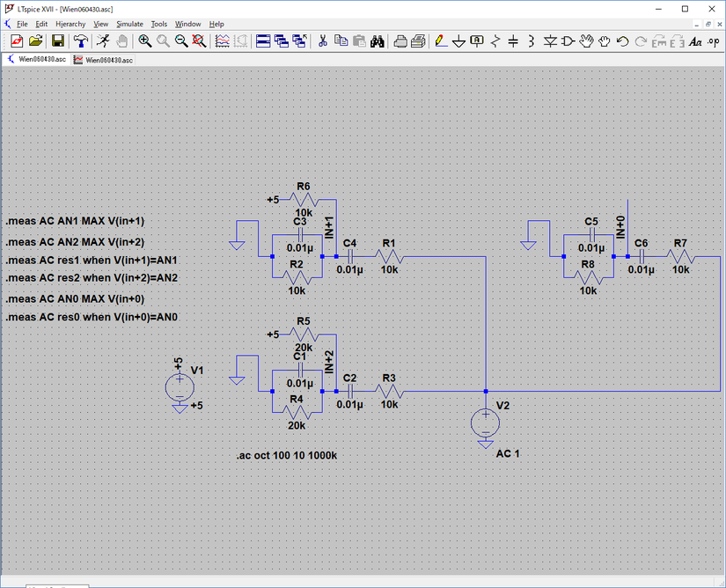This screenshot has width=726, height=588.
Task: Click the .meas AC AN1 MAX directive text
Action: pyautogui.click(x=75, y=222)
